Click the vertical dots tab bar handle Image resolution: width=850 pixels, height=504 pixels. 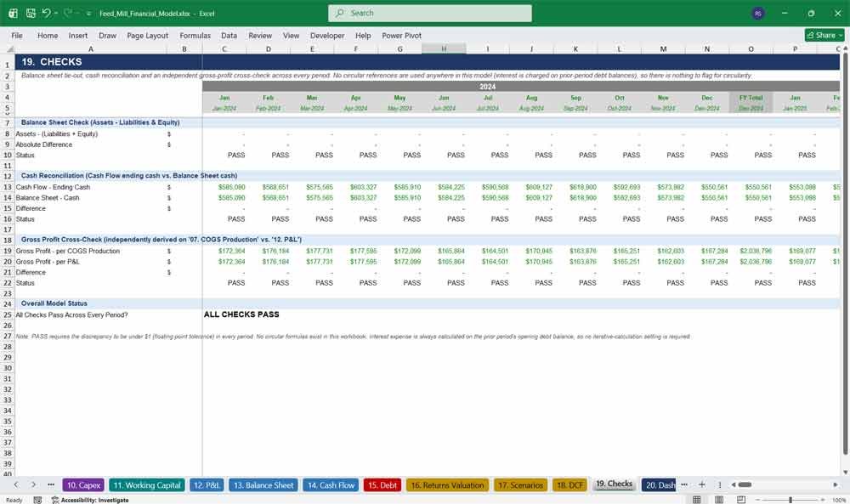(720, 484)
